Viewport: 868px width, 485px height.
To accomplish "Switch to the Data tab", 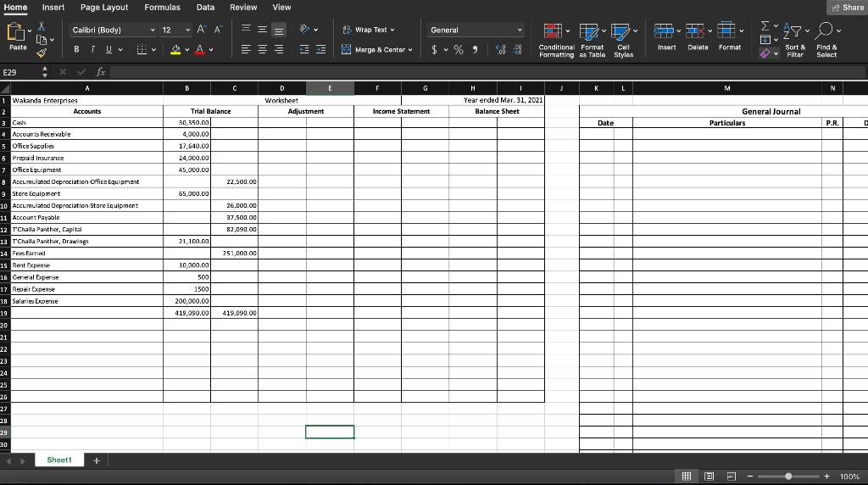I will 205,7.
